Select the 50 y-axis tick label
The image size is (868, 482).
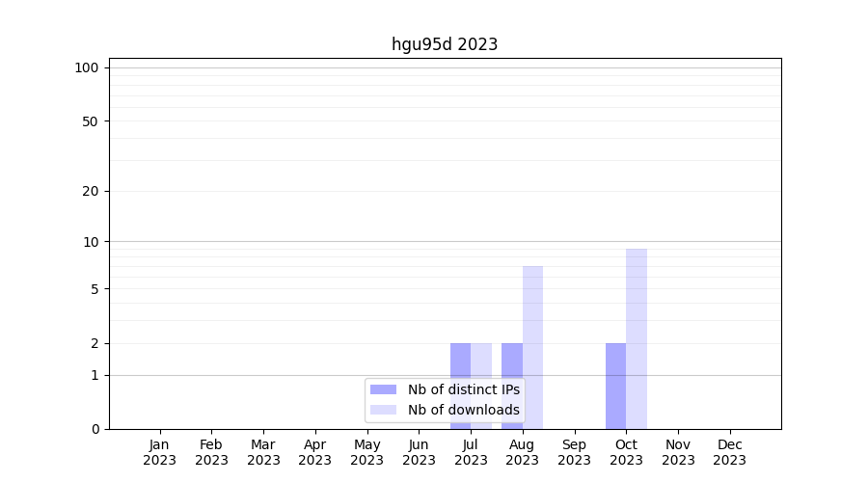point(91,121)
